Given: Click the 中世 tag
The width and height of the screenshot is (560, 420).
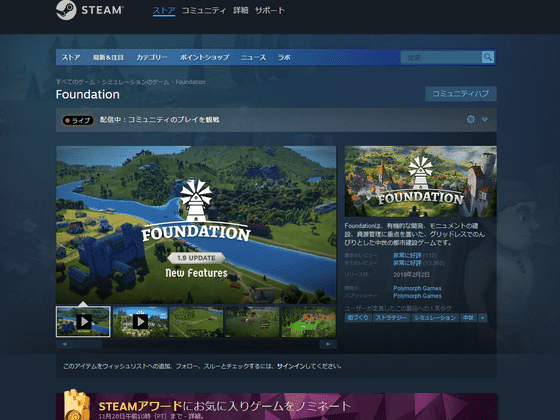Looking at the screenshot, I should (x=468, y=318).
